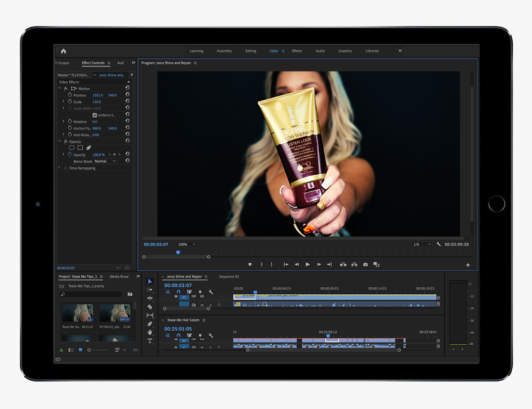Toggle the Opacity stopwatch keyframing

pyautogui.click(x=70, y=155)
